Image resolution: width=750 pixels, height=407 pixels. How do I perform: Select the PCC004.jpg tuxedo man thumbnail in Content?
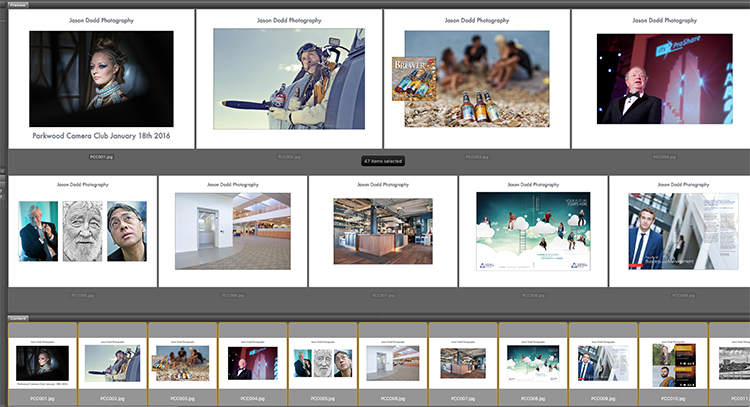[253, 363]
